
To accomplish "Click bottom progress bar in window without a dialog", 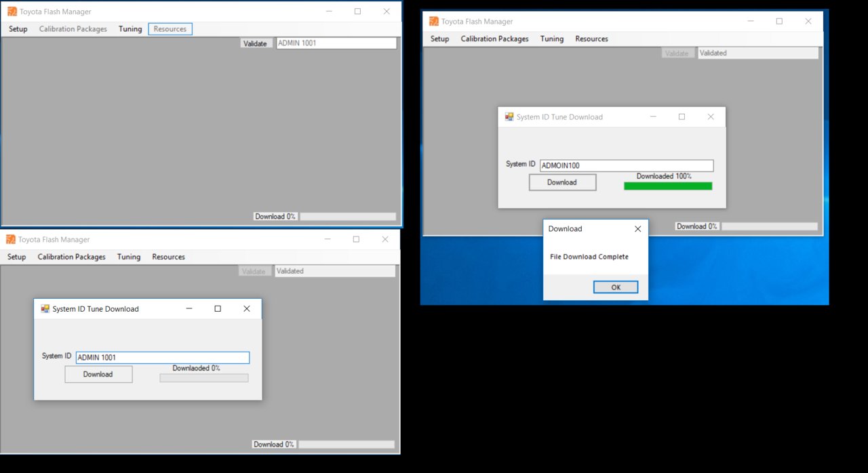I will (348, 217).
